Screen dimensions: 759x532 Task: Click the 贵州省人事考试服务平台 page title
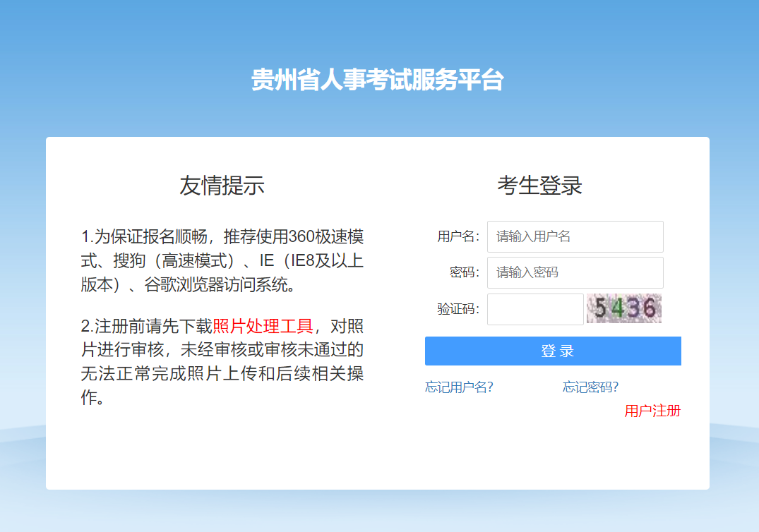[x=379, y=80]
